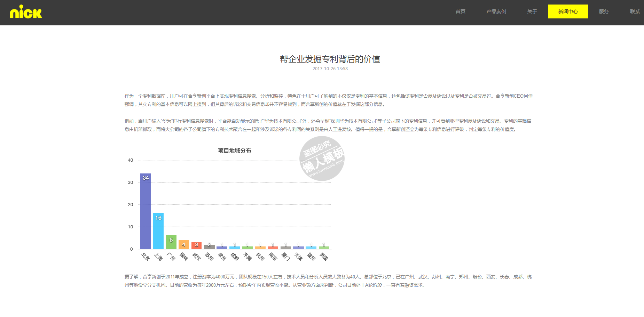Click the red 武汉 bar showing 3

tap(196, 245)
